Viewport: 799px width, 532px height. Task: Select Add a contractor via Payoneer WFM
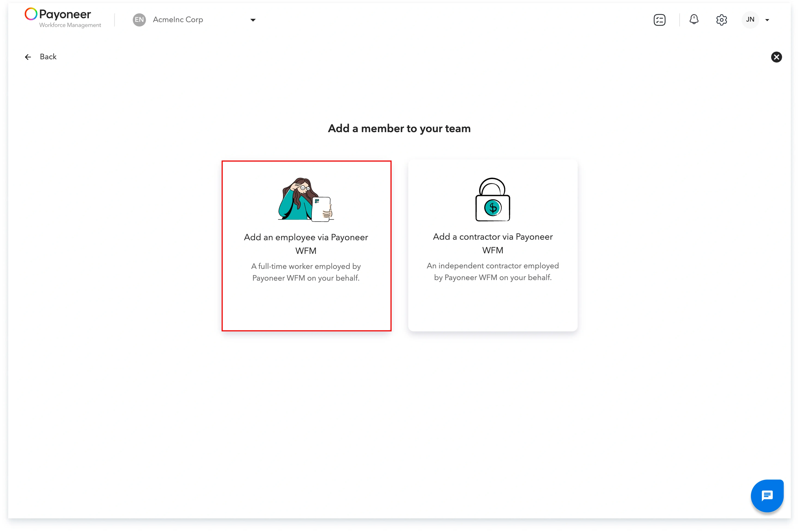492,243
